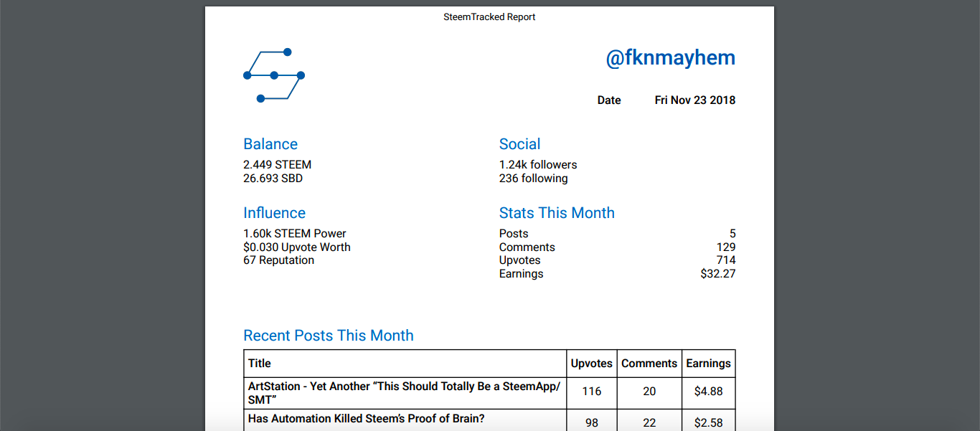The height and width of the screenshot is (431, 980).
Task: Click the Stats This Month heading
Action: (x=557, y=213)
